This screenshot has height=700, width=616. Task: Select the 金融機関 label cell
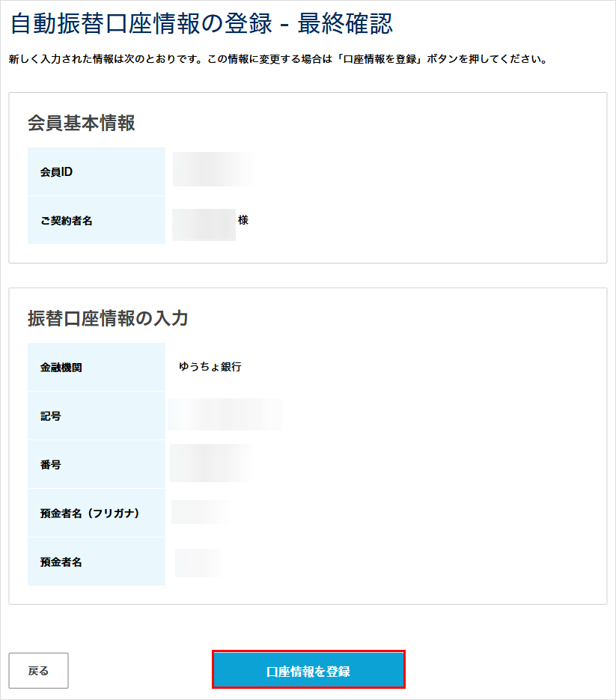click(96, 367)
